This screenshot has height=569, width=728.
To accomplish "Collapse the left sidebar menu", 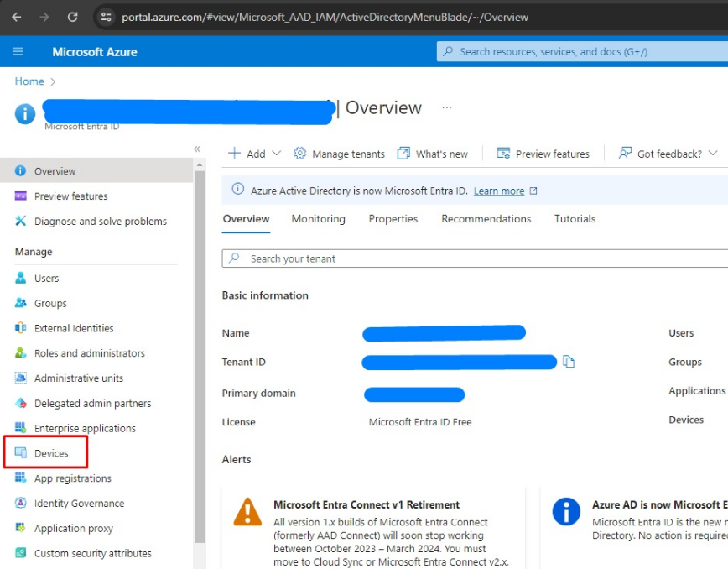I will (x=197, y=149).
